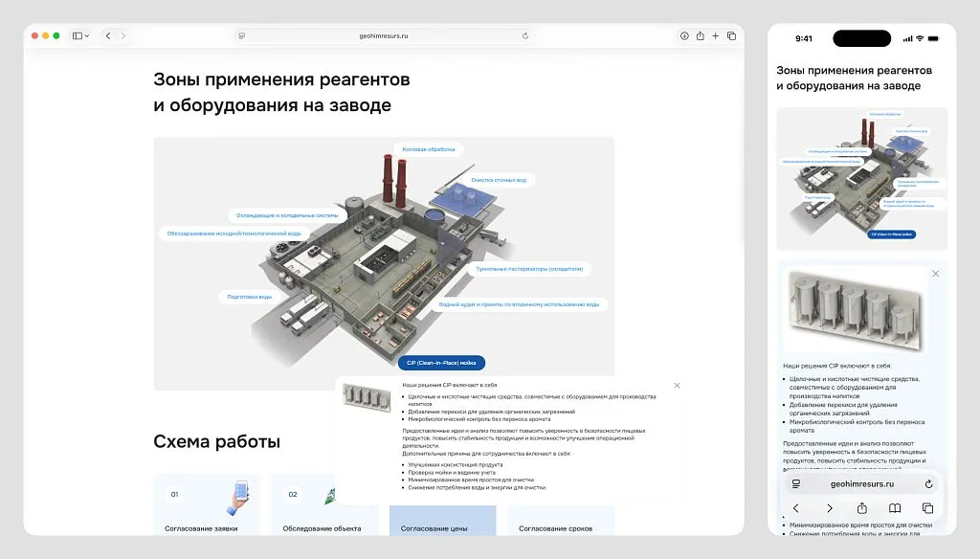Open 'Обеззараживание исходной/технологической воды' zone
Image resolution: width=980 pixels, height=559 pixels.
click(x=234, y=233)
